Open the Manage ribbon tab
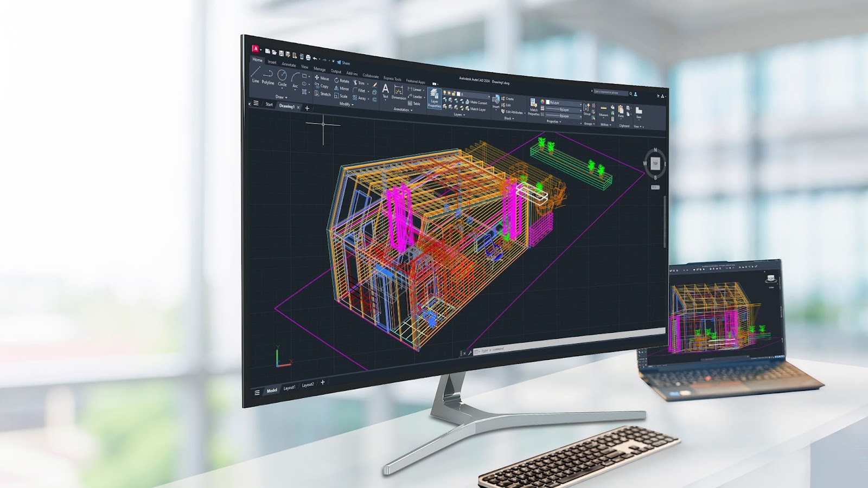The image size is (868, 488). (x=320, y=69)
